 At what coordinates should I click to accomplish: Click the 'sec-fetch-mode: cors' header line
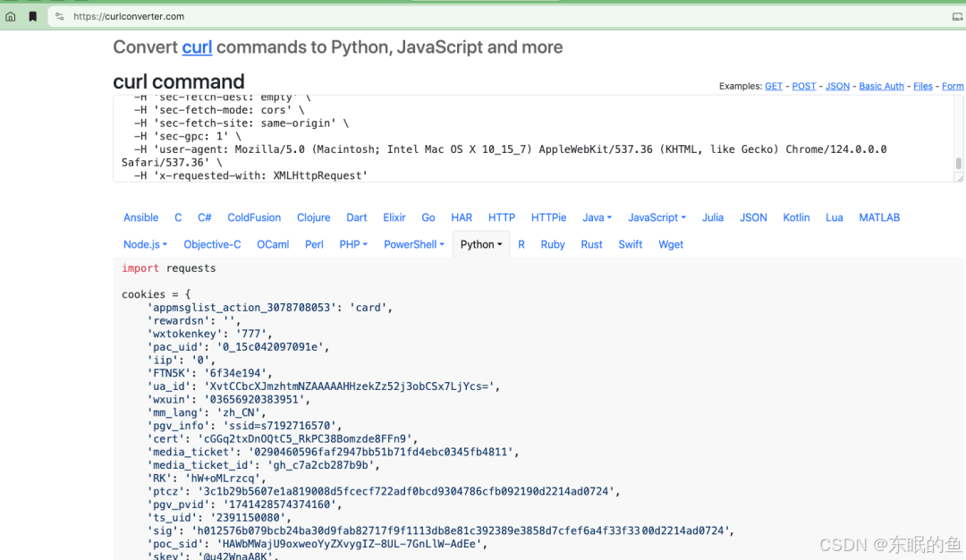coord(219,110)
